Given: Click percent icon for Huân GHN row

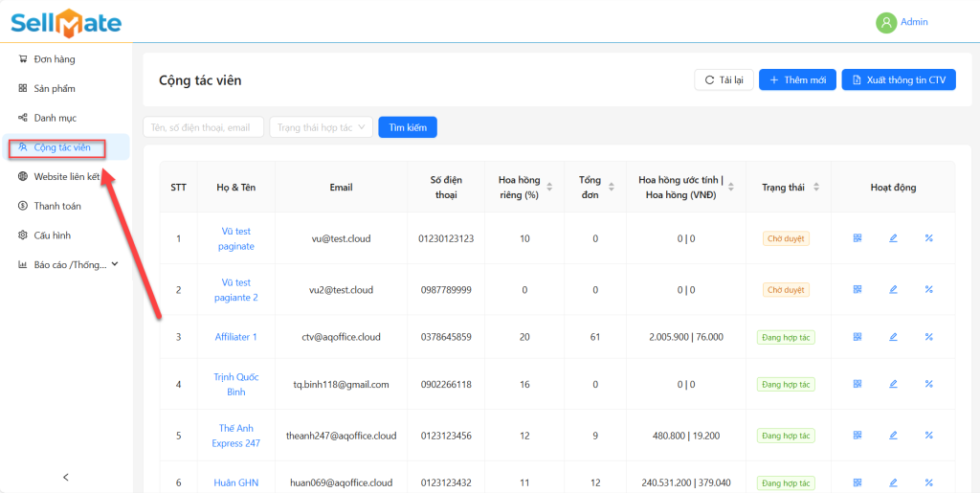Looking at the screenshot, I should point(928,482).
